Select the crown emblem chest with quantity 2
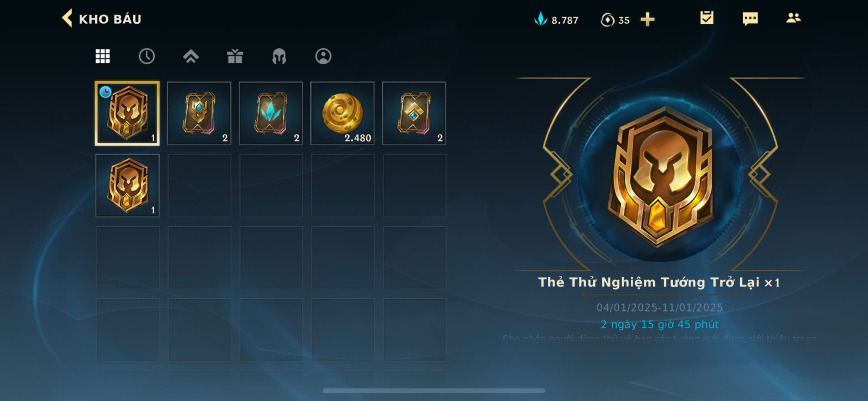This screenshot has height=401, width=868. 199,113
